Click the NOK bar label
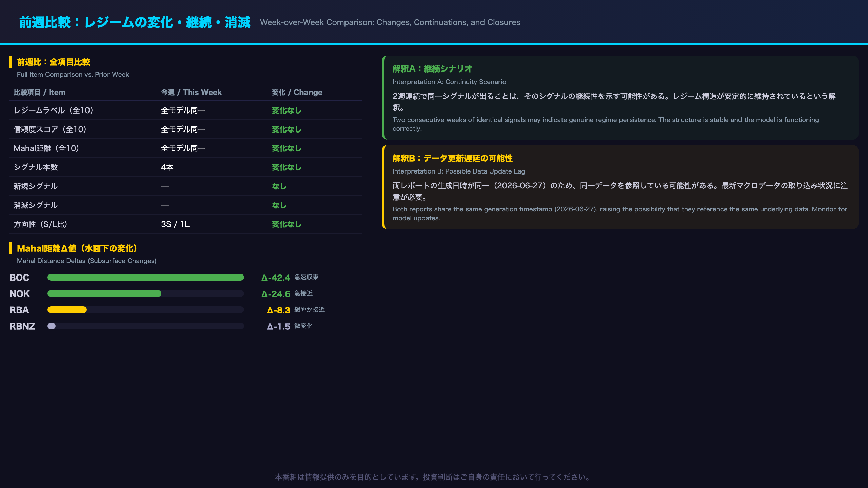The width and height of the screenshot is (868, 488). pyautogui.click(x=20, y=293)
